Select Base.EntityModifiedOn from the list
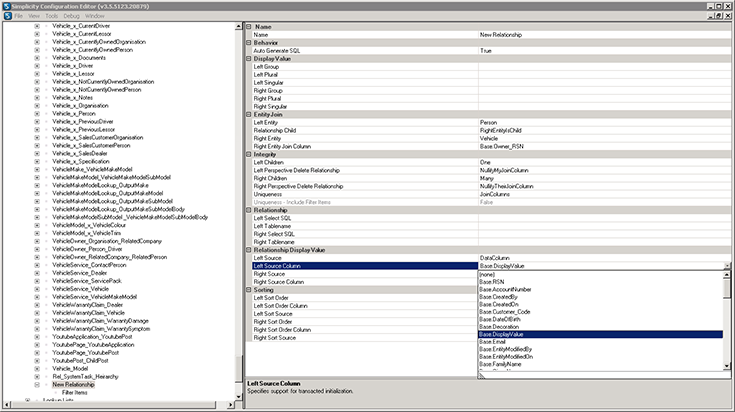This screenshot has height=412, width=735. [x=600, y=357]
